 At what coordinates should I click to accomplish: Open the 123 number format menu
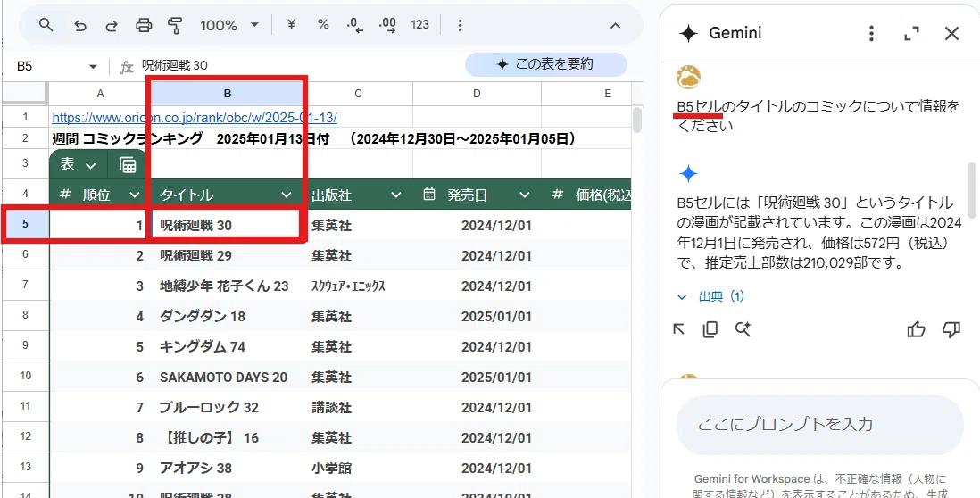(x=420, y=25)
